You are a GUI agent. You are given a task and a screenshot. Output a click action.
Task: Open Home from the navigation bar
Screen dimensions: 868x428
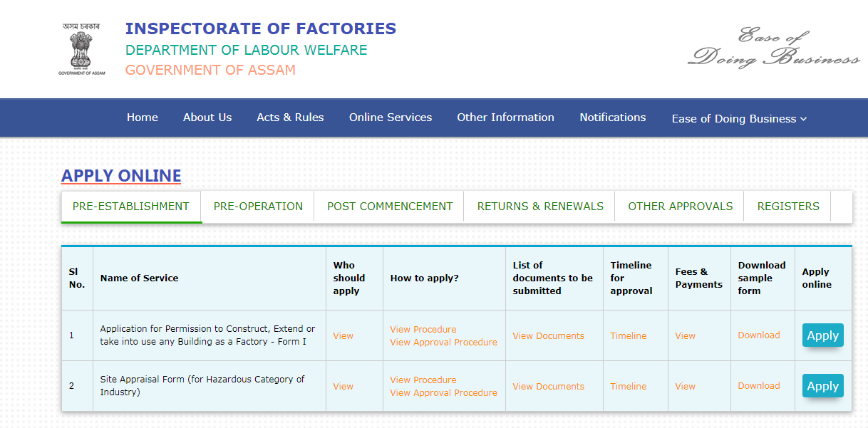[x=142, y=118]
